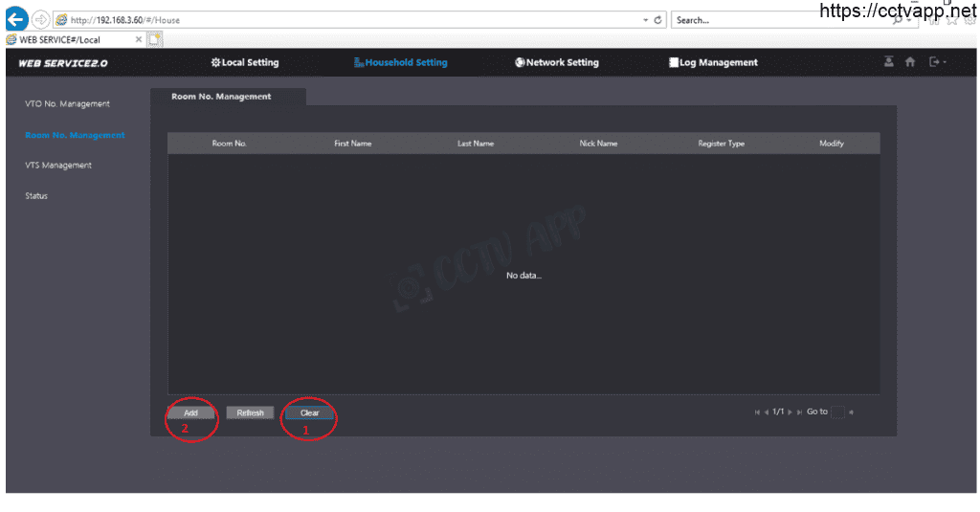Go to the previous page arrow
The width and height of the screenshot is (980, 512).
[767, 412]
